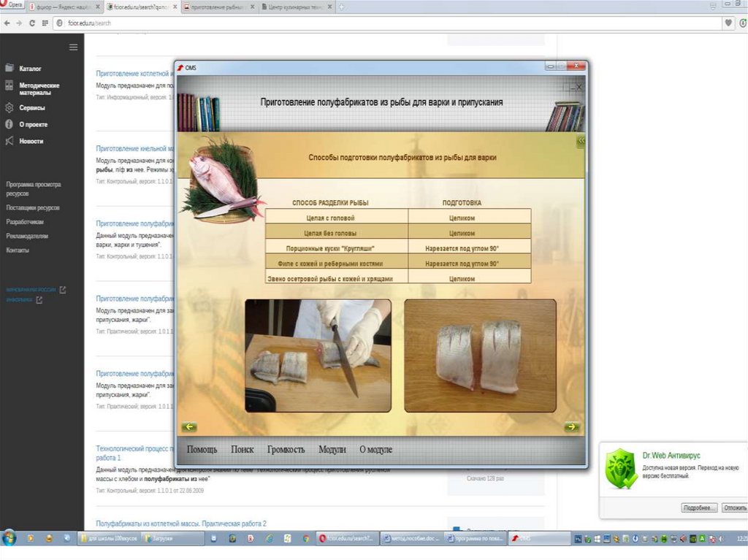Click the Отложить button in Dr.Web popup
748x560 pixels.
pyautogui.click(x=733, y=507)
